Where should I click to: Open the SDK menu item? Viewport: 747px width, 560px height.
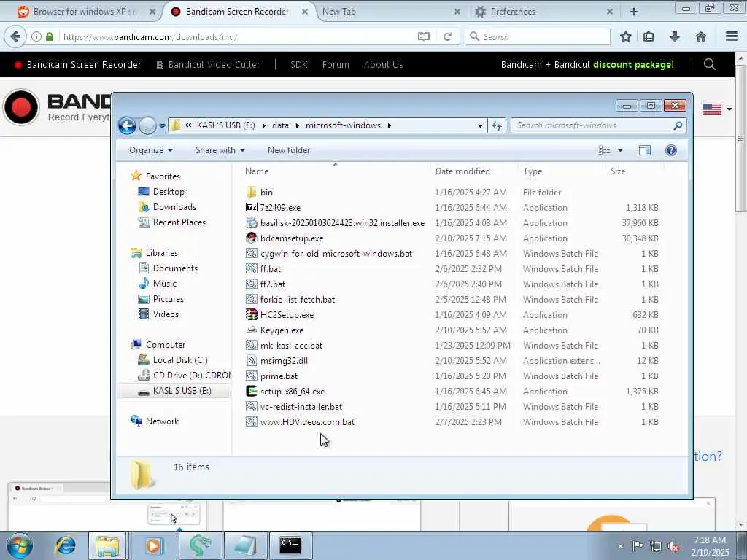coord(298,65)
